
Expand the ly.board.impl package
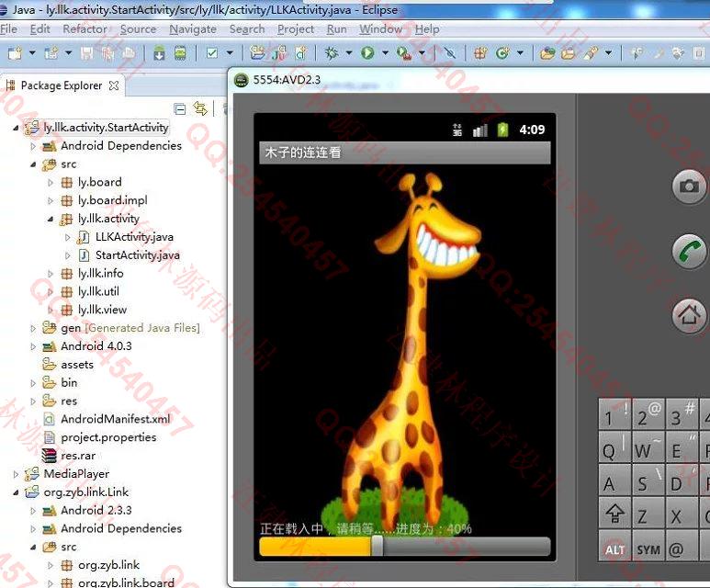(51, 200)
